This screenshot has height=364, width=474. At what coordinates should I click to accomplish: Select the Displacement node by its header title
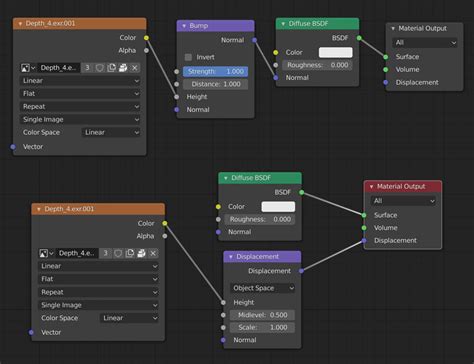[x=258, y=257]
